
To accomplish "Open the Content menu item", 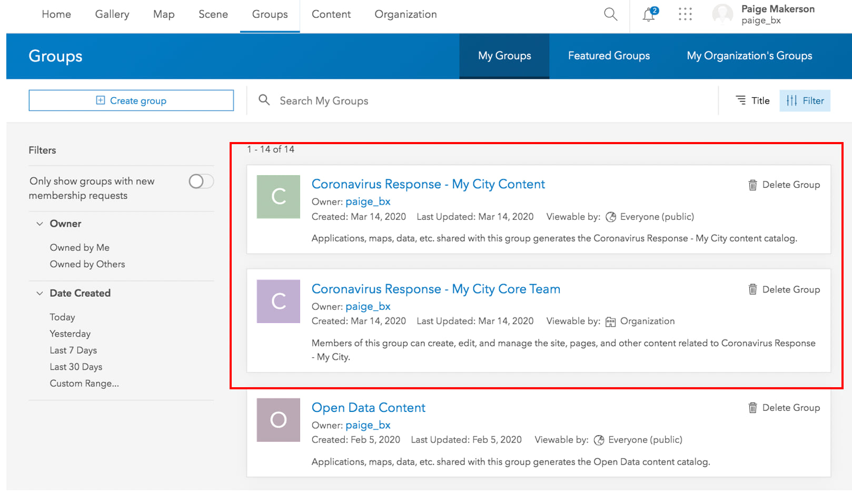I will [x=331, y=15].
